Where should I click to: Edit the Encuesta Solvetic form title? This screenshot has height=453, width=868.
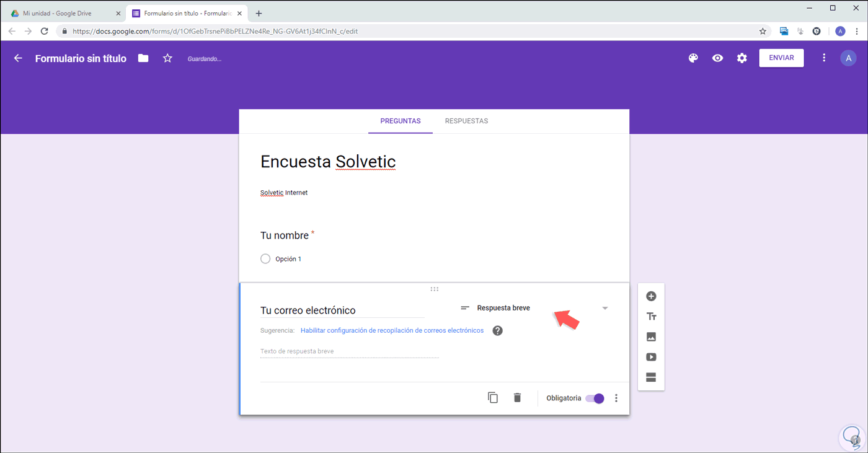click(328, 162)
